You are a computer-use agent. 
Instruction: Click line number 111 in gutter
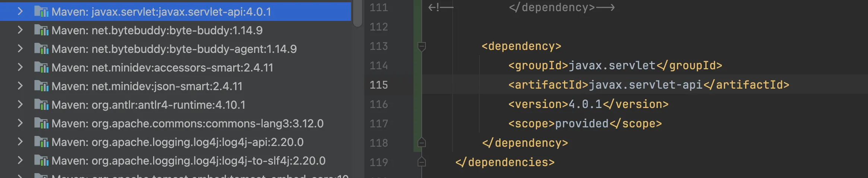pyautogui.click(x=378, y=7)
